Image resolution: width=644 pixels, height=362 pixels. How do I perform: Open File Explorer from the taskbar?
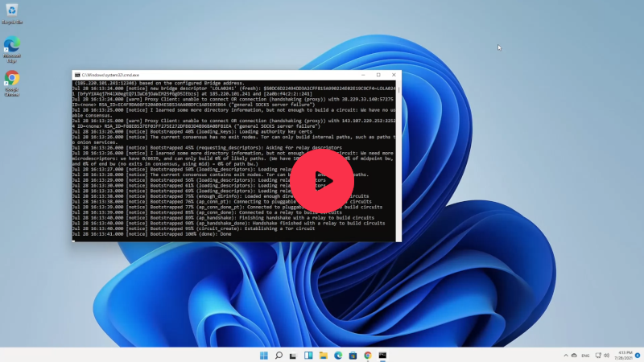323,355
